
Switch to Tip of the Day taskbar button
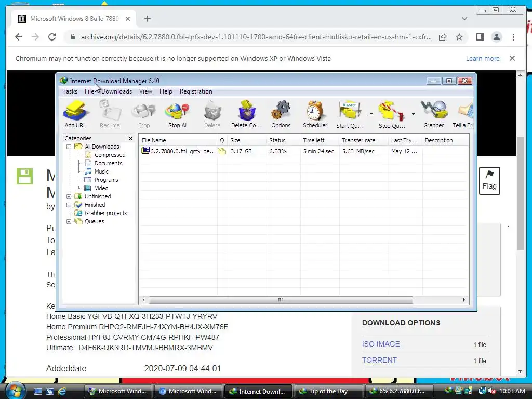point(328,391)
